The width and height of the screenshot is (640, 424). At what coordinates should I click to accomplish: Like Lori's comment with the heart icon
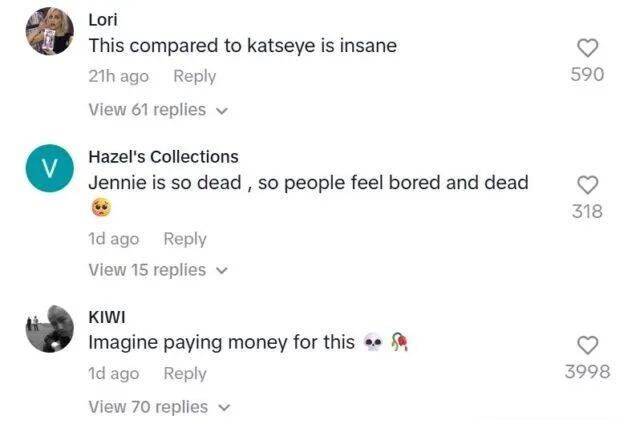[588, 47]
